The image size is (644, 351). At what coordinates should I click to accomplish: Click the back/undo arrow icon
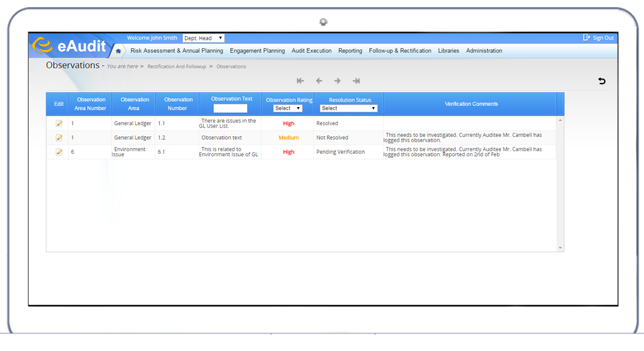(x=602, y=81)
